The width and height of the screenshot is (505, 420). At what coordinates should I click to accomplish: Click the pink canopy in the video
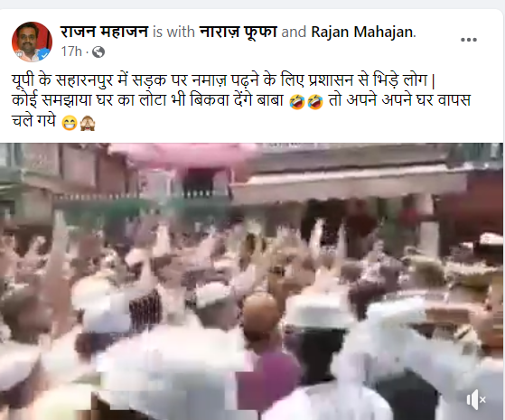[x=185, y=155]
